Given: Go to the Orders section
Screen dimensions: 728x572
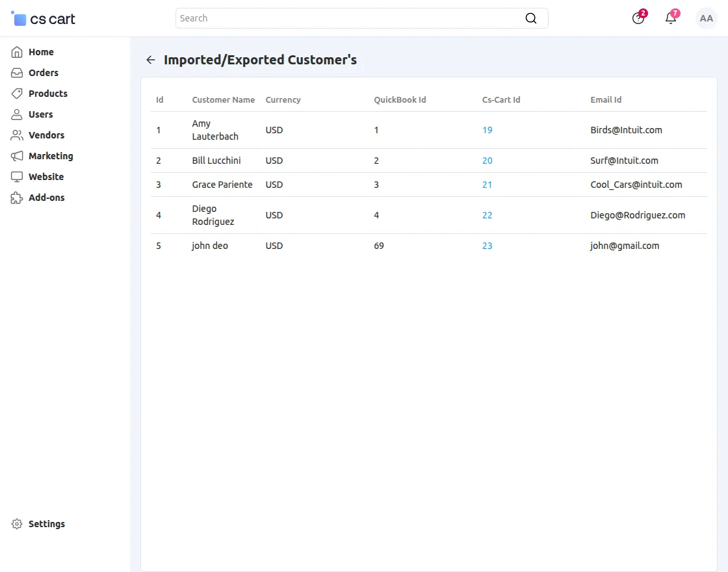Looking at the screenshot, I should point(43,73).
